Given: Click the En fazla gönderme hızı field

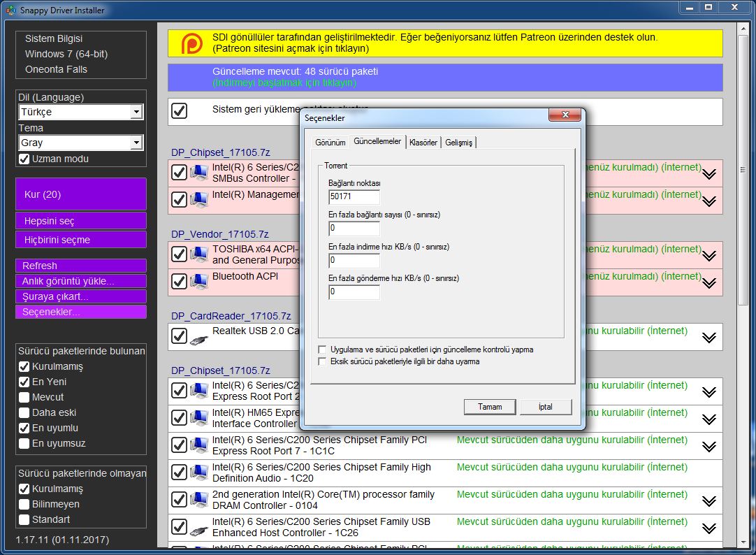Looking at the screenshot, I should click(x=354, y=291).
